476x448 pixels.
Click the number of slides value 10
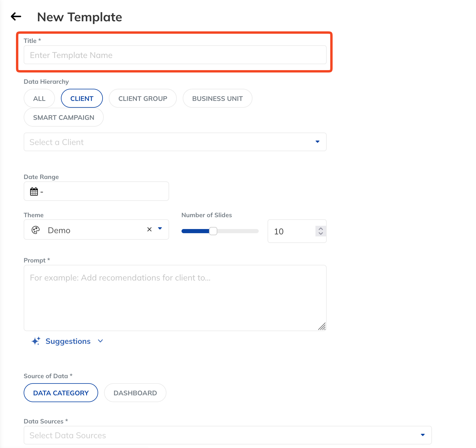279,231
